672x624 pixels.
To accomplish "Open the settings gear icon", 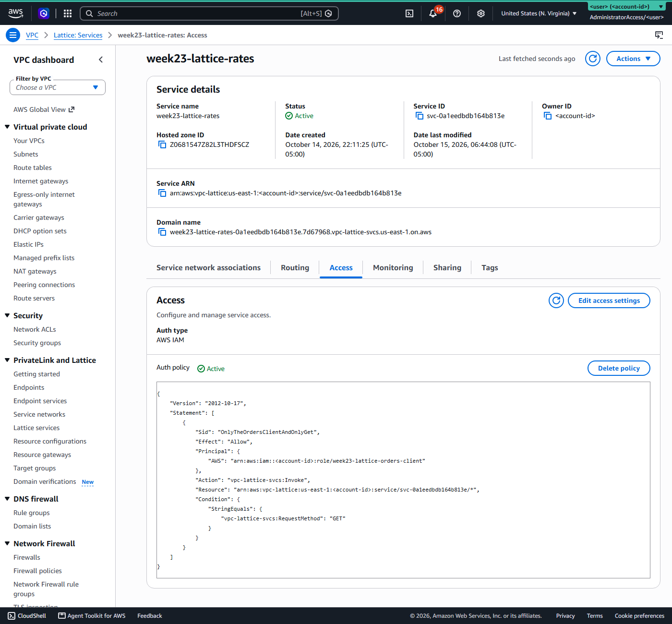I will tap(481, 13).
